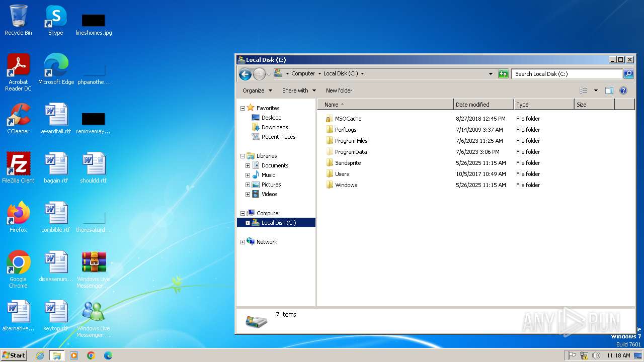Viewport: 644px width, 362px height.
Task: Click the Windows Media Player taskbar icon
Action: 74,355
